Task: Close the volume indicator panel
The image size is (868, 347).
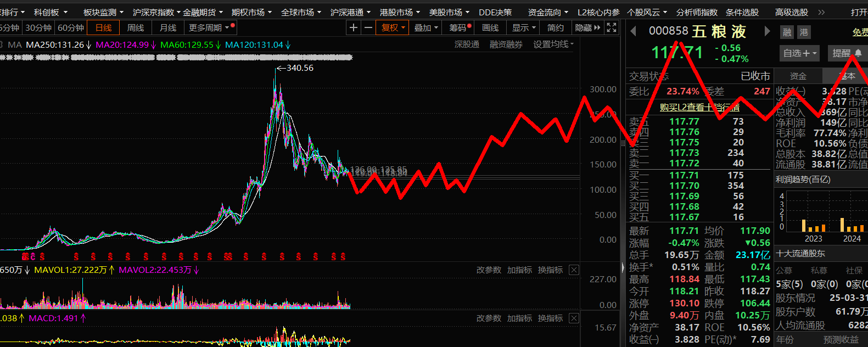Action: [574, 270]
